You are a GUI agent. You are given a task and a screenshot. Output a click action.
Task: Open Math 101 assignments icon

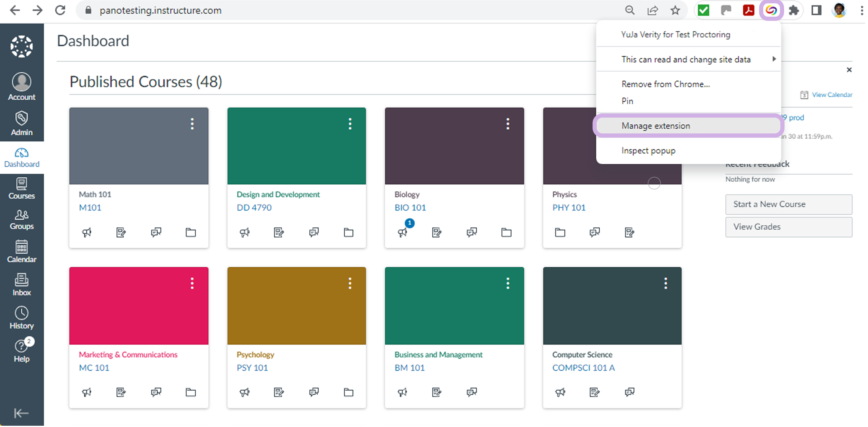(x=121, y=232)
